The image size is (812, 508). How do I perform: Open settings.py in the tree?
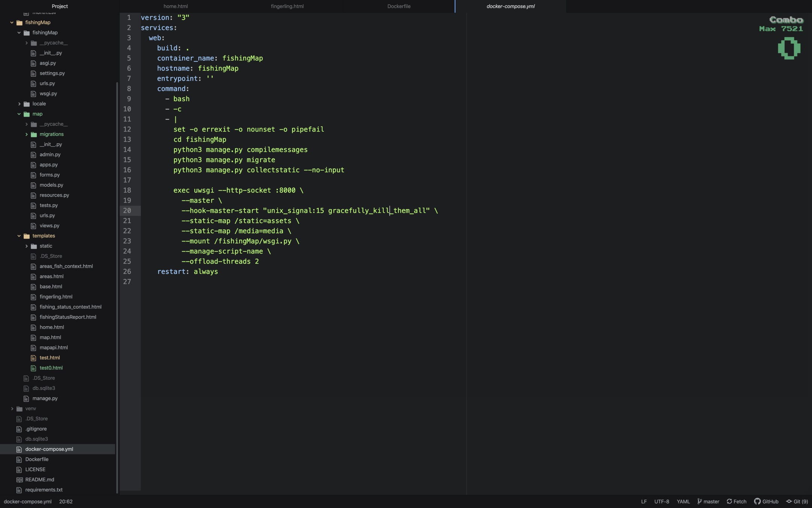pos(52,73)
